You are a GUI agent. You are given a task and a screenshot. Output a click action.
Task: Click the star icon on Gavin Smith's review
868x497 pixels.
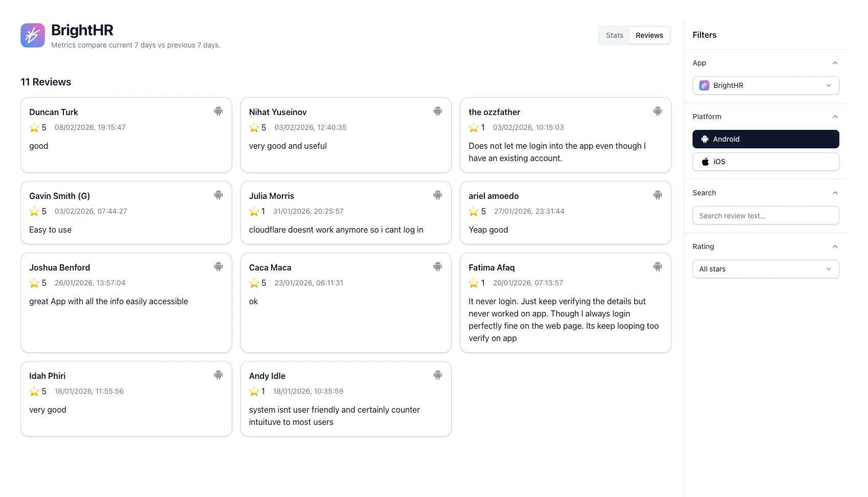[34, 211]
